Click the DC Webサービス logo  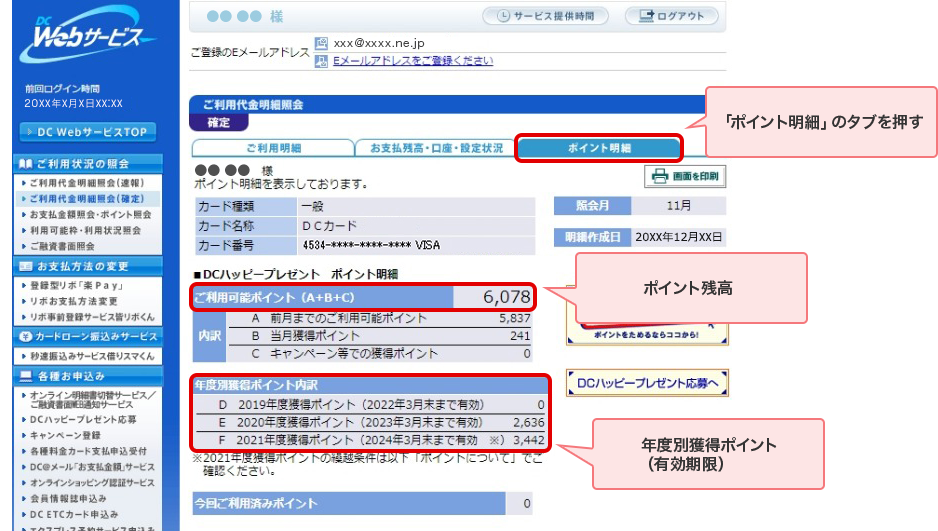86,38
